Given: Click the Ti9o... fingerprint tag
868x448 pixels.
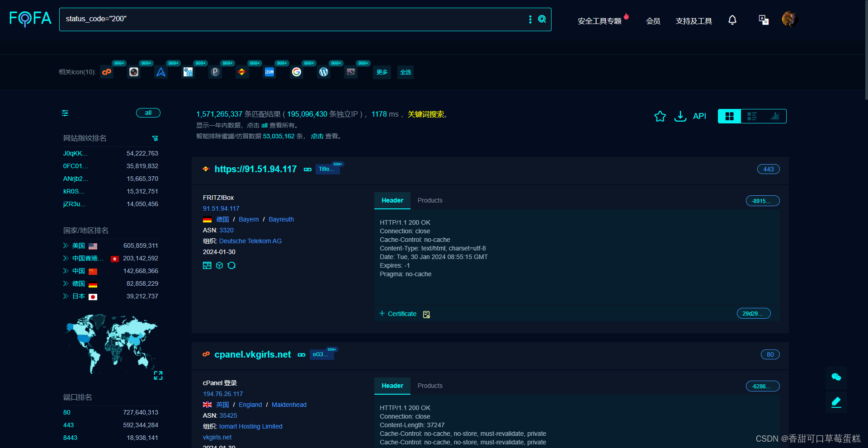Looking at the screenshot, I should point(327,169).
